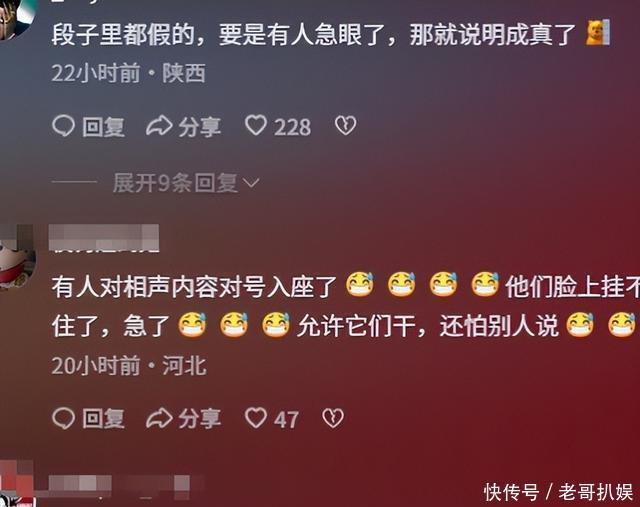Open the bottom commenter's avatar
This screenshot has width=640, height=507.
[16, 484]
